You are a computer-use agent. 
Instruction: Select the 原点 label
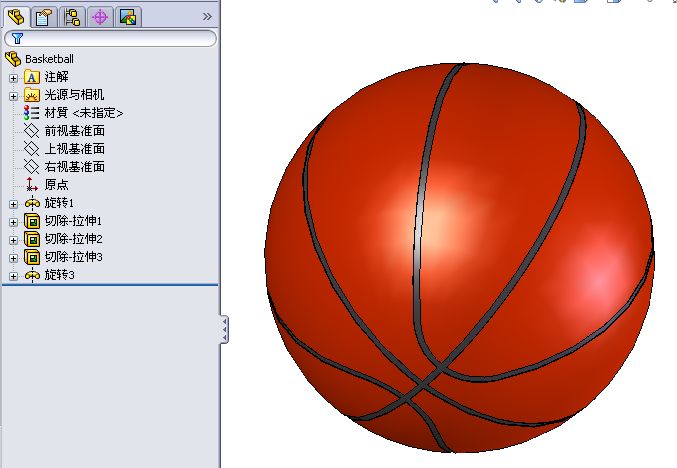(x=57, y=185)
